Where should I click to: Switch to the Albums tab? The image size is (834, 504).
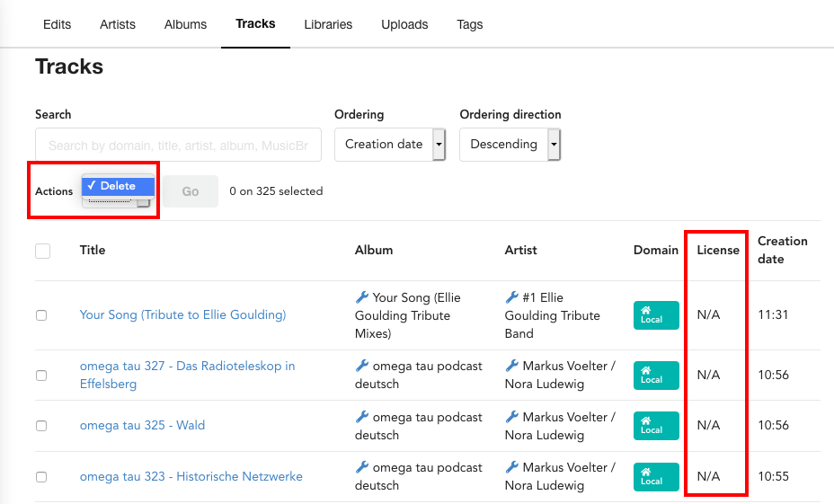pyautogui.click(x=185, y=24)
